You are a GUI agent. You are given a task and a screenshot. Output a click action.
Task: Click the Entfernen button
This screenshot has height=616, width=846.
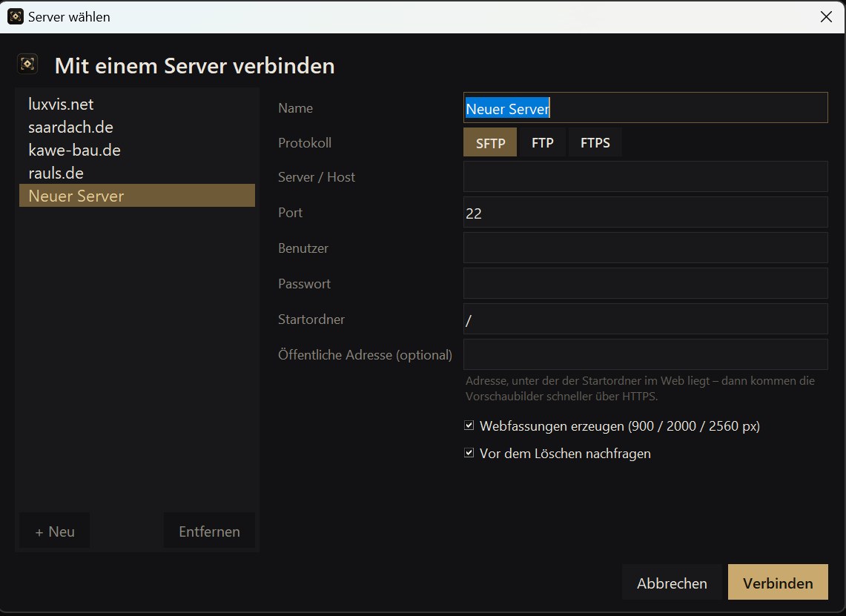209,531
